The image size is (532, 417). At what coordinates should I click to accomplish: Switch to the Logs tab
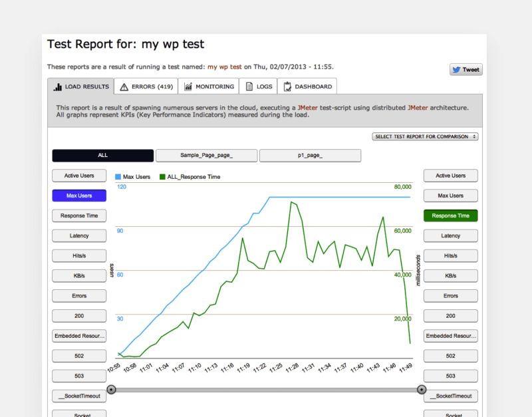click(258, 86)
